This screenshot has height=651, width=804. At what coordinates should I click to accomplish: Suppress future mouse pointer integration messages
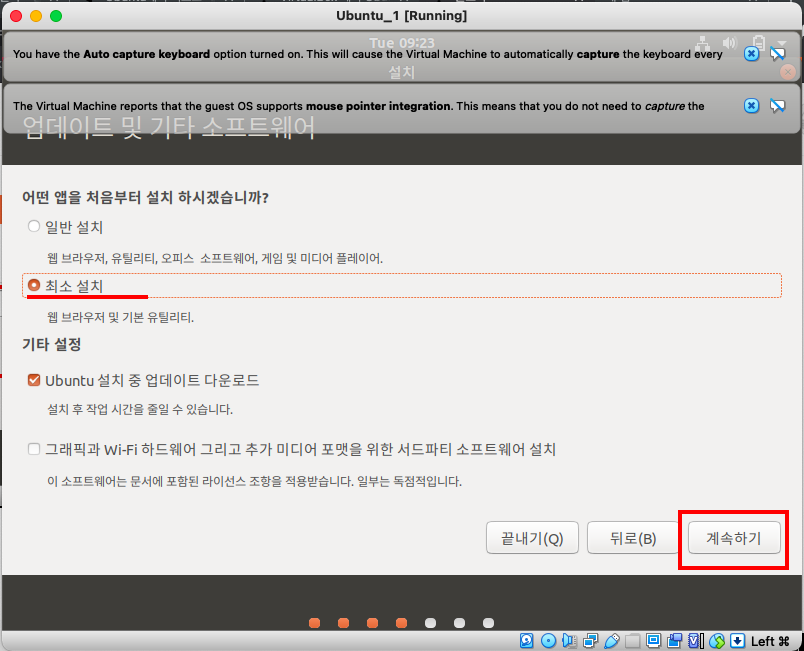coord(777,106)
